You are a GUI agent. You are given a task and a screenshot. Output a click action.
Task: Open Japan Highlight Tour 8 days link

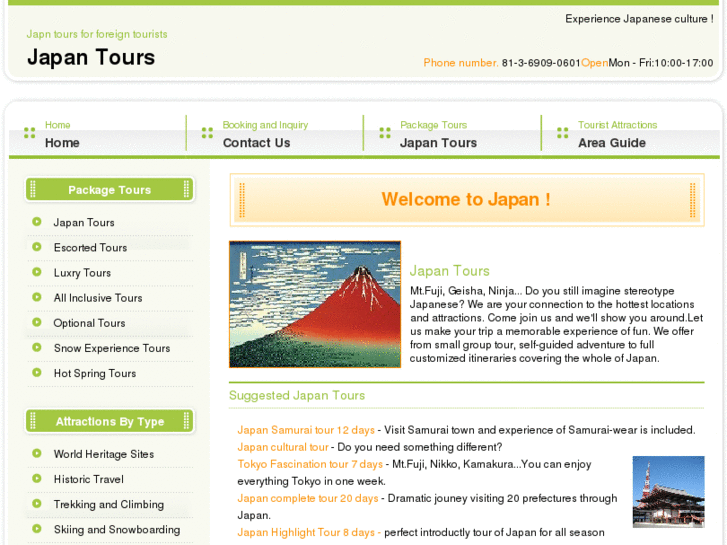(306, 532)
